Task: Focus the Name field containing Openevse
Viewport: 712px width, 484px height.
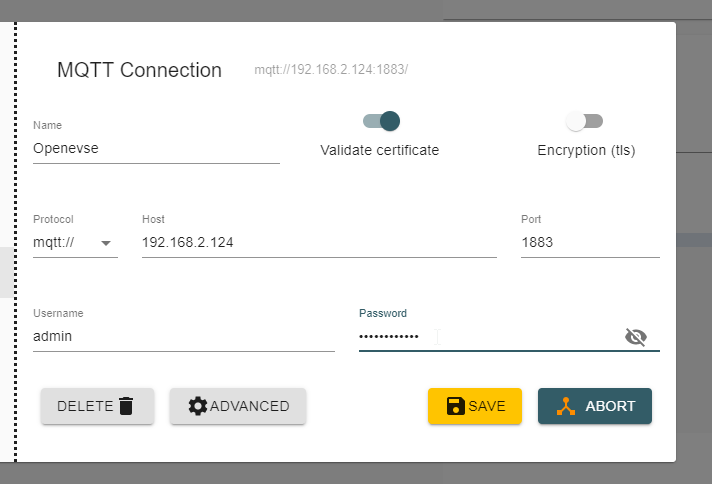Action: click(x=156, y=148)
